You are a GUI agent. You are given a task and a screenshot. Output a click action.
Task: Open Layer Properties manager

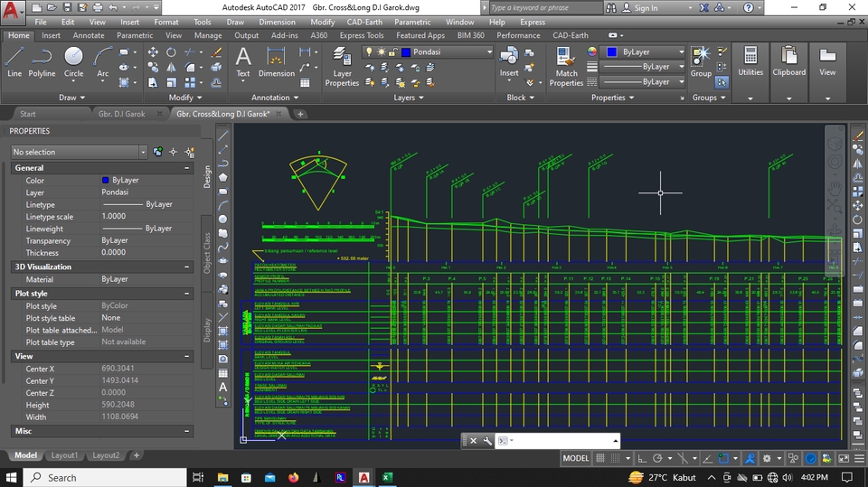tap(342, 67)
